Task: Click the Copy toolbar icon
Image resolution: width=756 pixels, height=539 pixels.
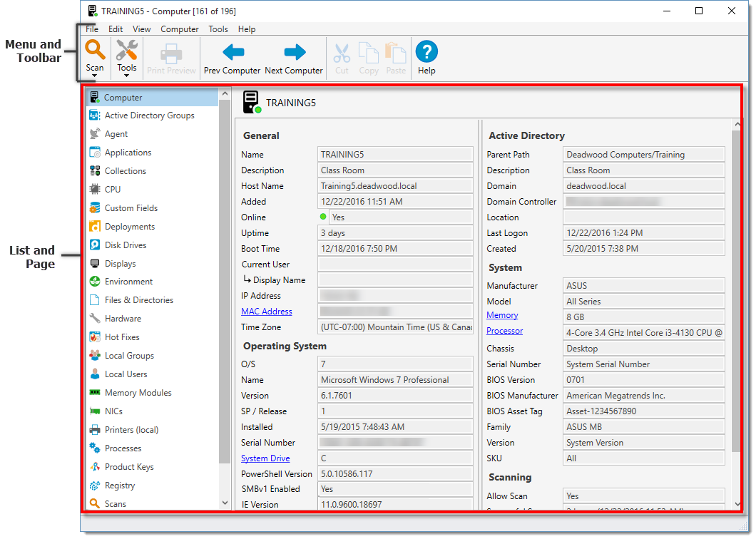Action: [x=369, y=53]
